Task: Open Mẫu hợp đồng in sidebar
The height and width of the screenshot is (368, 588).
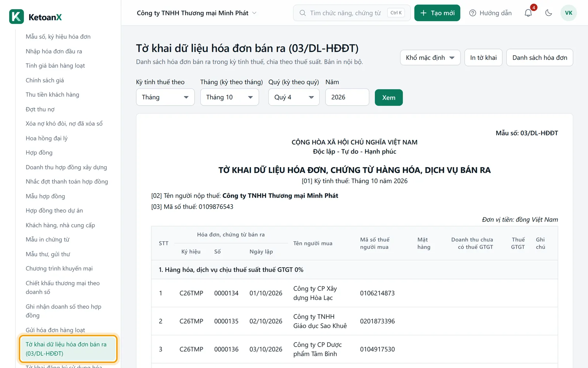Action: click(45, 196)
